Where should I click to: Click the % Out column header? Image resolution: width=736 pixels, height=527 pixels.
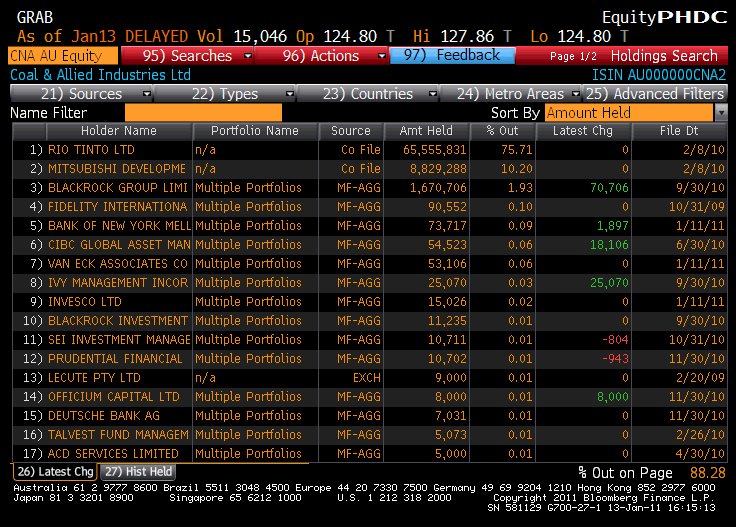[x=504, y=131]
